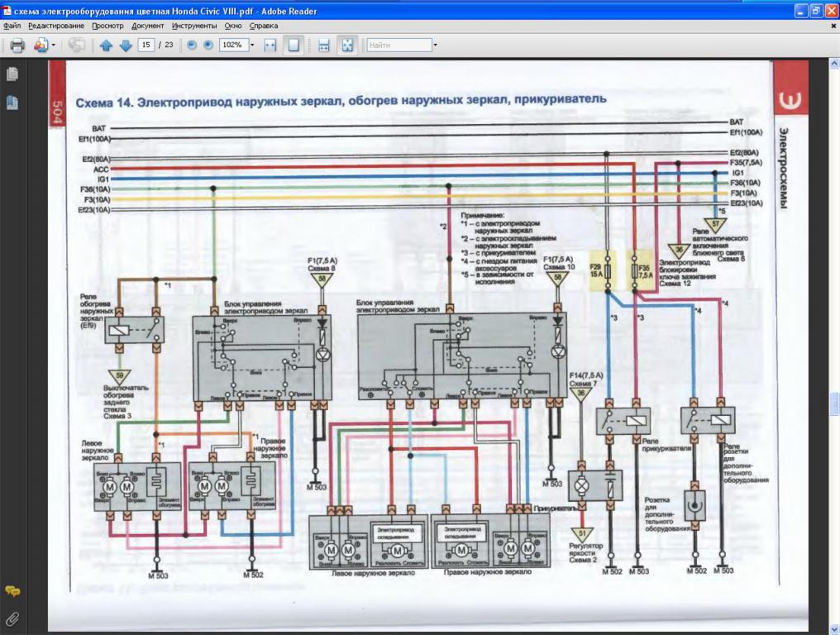This screenshot has width=840, height=635.
Task: Click the 'Правое наружное зеркало' caption below the diagram
Action: pyautogui.click(x=487, y=572)
